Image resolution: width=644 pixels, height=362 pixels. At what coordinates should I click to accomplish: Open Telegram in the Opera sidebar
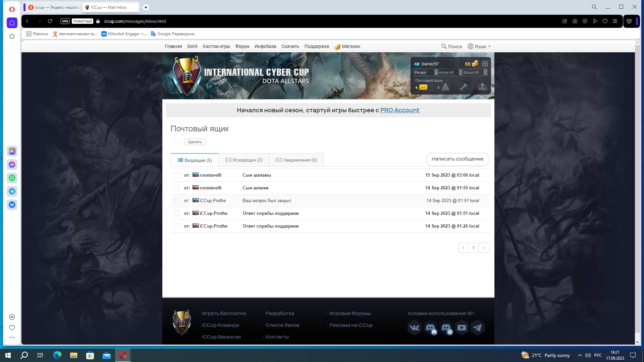(12, 191)
